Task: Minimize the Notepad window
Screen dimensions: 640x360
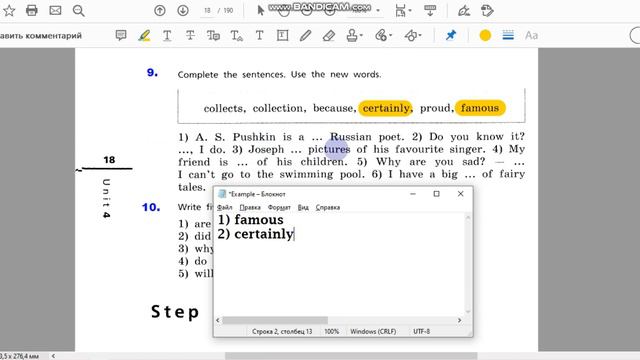Action: [x=413, y=194]
